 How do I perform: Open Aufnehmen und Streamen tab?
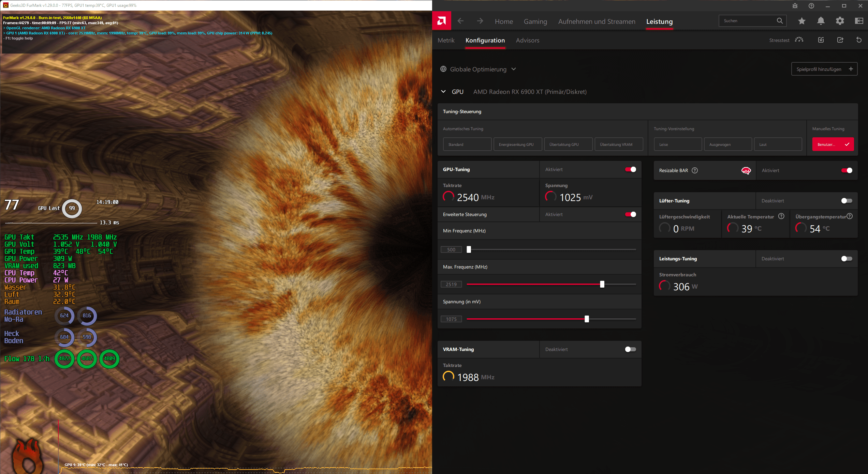597,21
